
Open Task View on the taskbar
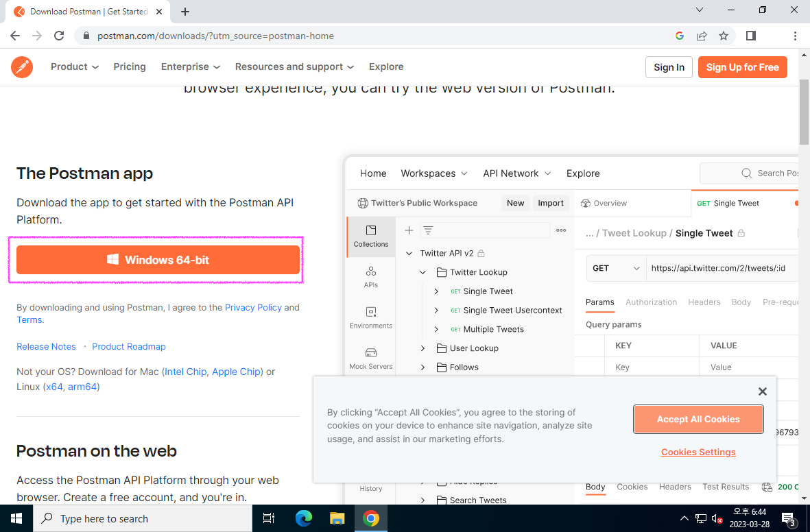pos(269,518)
